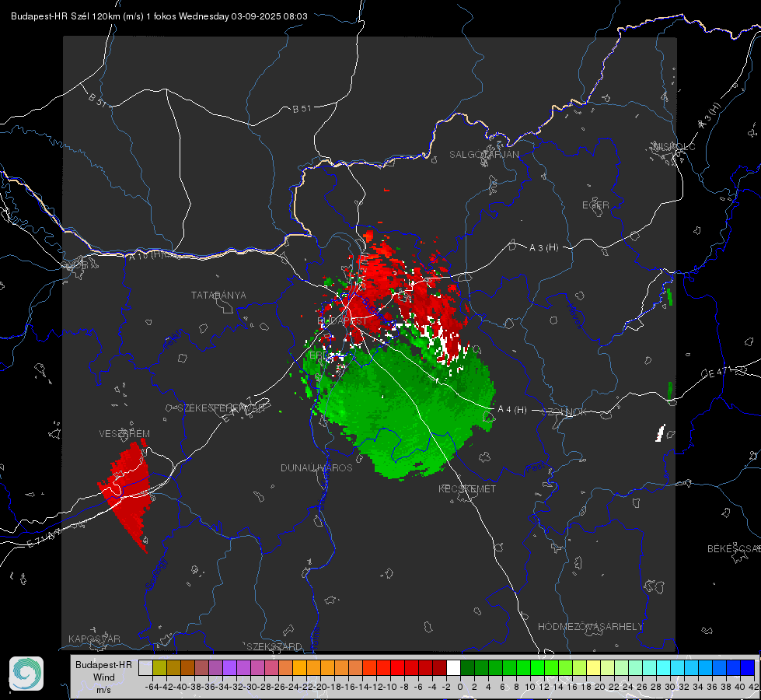Image resolution: width=761 pixels, height=700 pixels.
Task: Select the gray swatch left of -64
Action: point(145,668)
